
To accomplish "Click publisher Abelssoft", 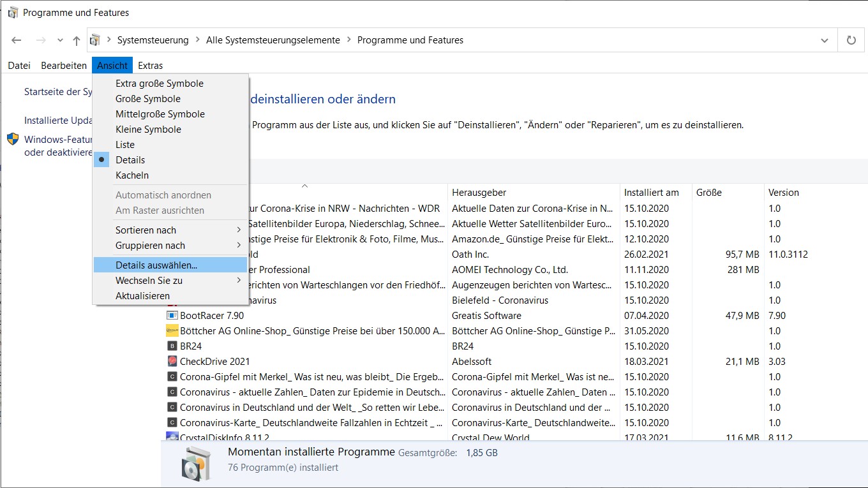I will pos(472,362).
